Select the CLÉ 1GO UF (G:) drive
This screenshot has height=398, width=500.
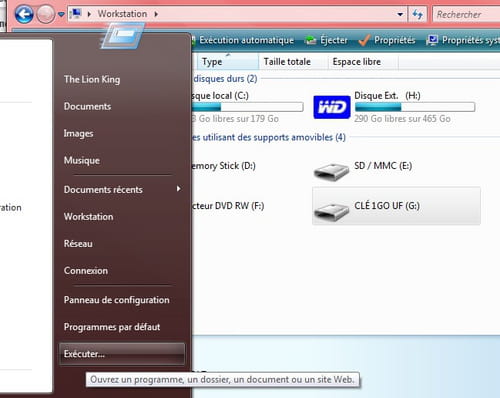click(x=396, y=206)
